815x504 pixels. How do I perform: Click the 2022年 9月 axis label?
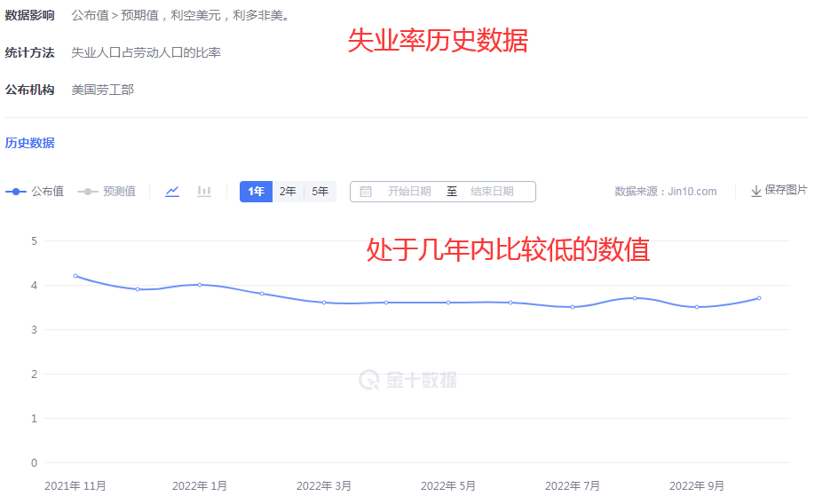pyautogui.click(x=697, y=486)
